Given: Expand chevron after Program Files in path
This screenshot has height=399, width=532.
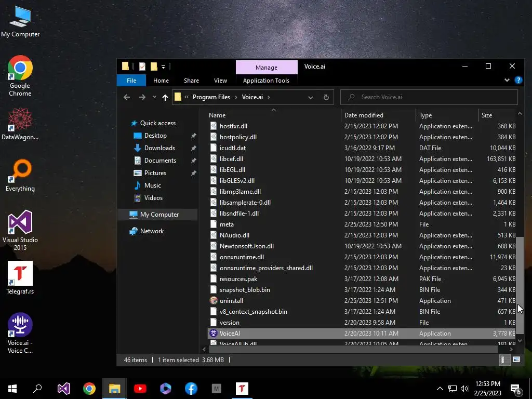Looking at the screenshot, I should pos(236,97).
